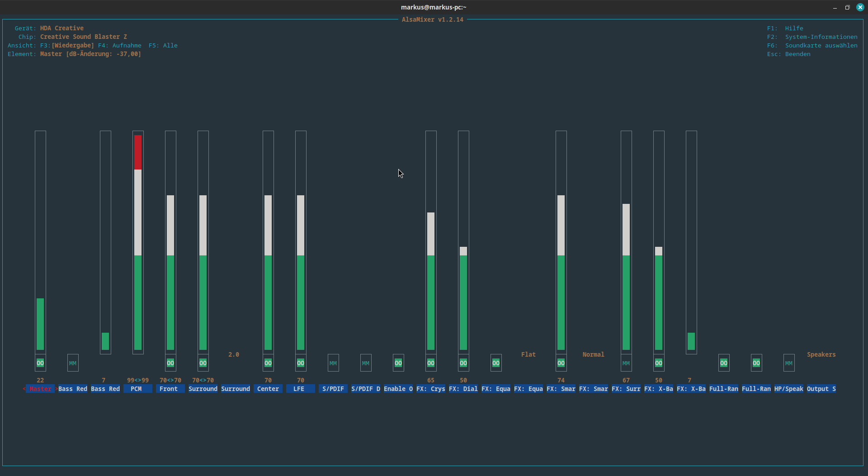Adjust the Front volume slider

click(170, 242)
